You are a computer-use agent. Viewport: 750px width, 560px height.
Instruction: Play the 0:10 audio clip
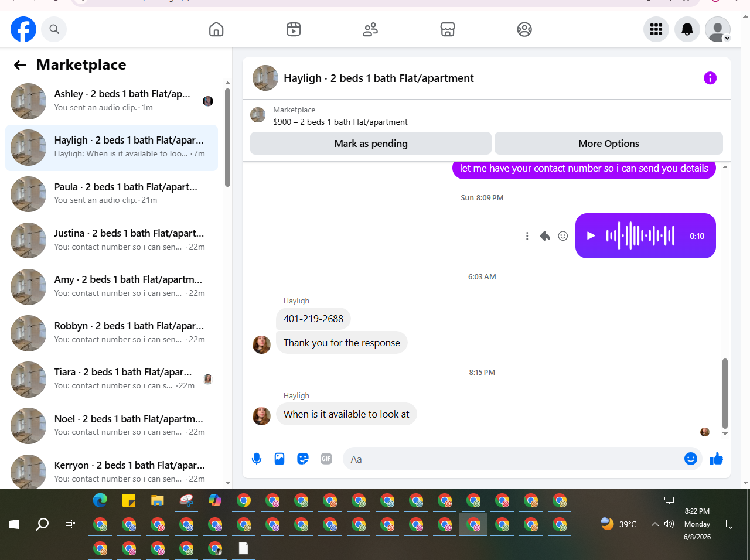tap(591, 235)
